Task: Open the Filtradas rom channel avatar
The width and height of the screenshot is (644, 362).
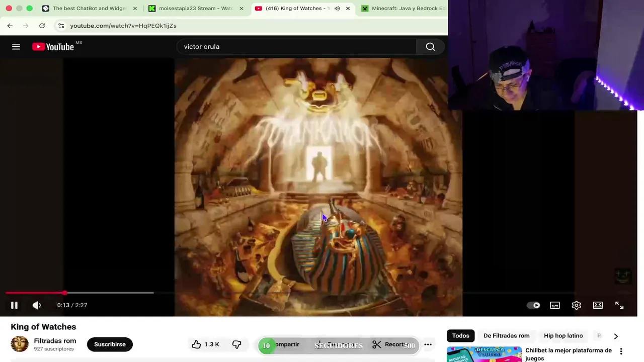Action: 20,344
